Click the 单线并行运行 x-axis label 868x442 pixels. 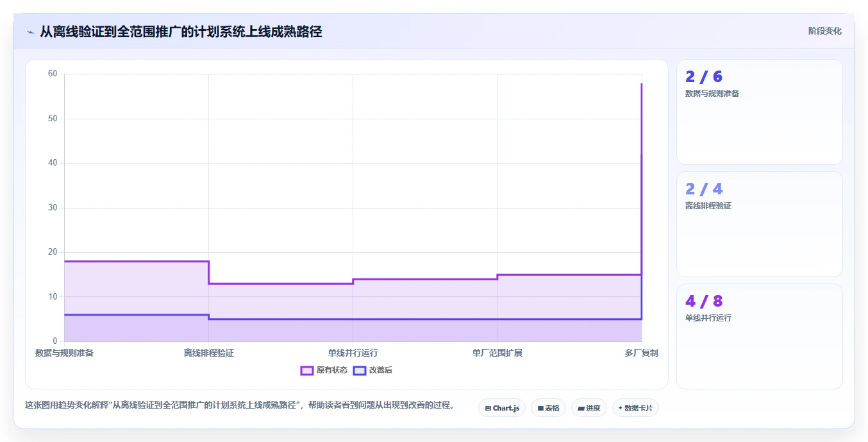click(353, 353)
